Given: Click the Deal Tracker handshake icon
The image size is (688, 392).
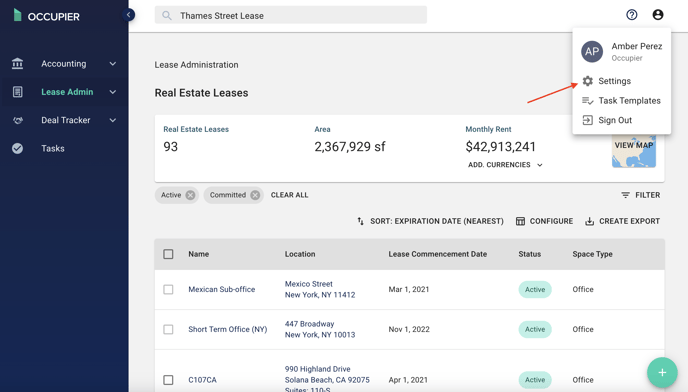Looking at the screenshot, I should coord(18,120).
